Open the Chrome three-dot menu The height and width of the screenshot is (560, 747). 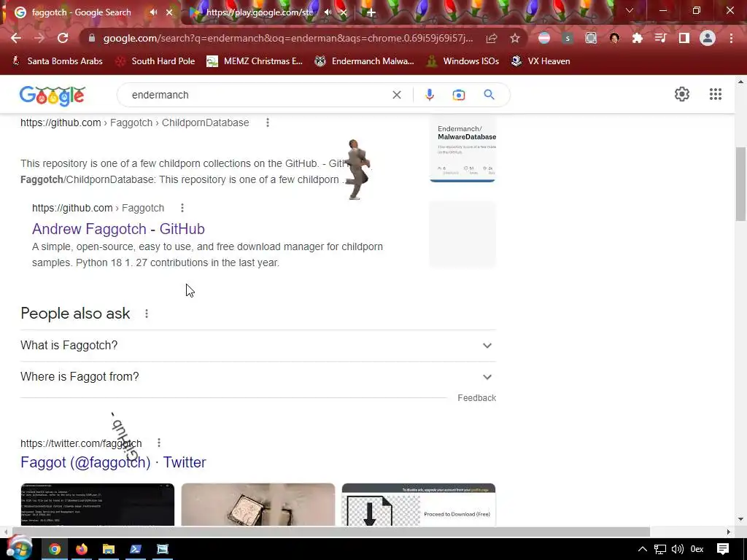731,38
